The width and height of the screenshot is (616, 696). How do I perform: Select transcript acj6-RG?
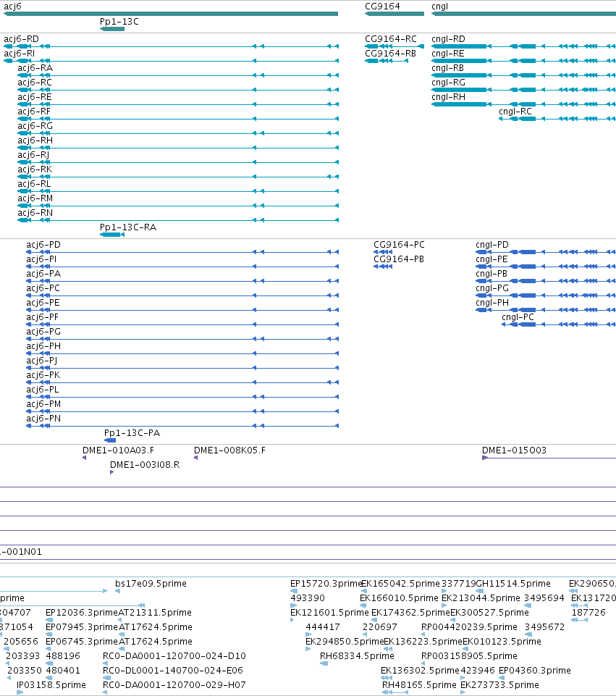(35, 126)
